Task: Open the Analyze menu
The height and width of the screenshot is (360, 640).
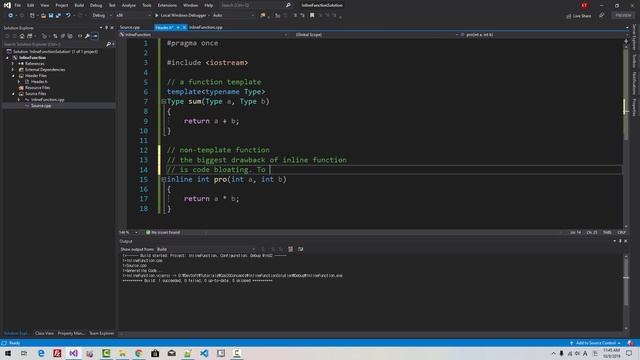Action: (x=129, y=5)
